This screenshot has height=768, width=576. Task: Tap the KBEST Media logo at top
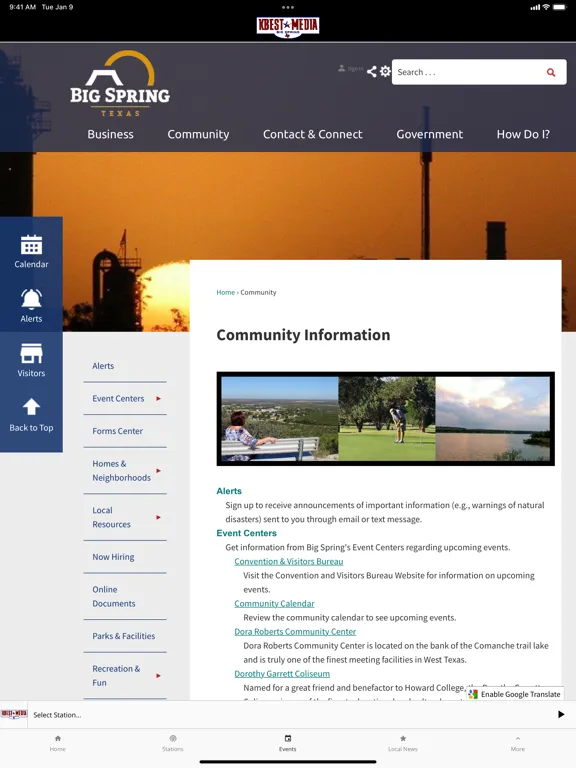[288, 26]
